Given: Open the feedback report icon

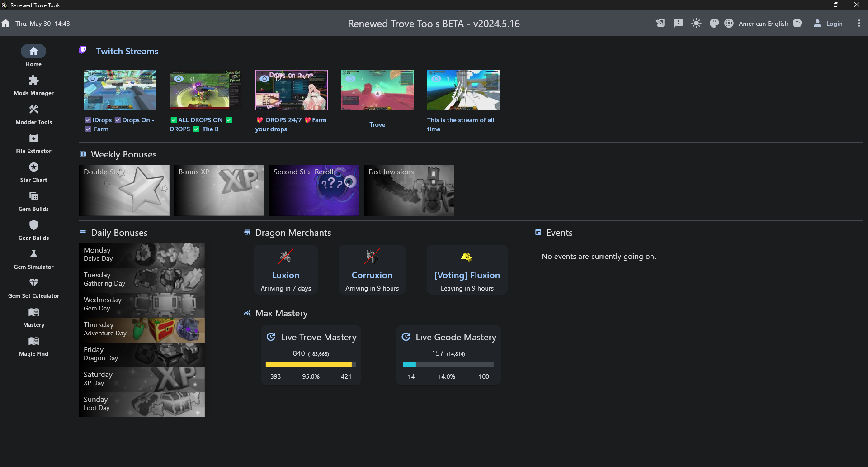Looking at the screenshot, I should (x=678, y=23).
